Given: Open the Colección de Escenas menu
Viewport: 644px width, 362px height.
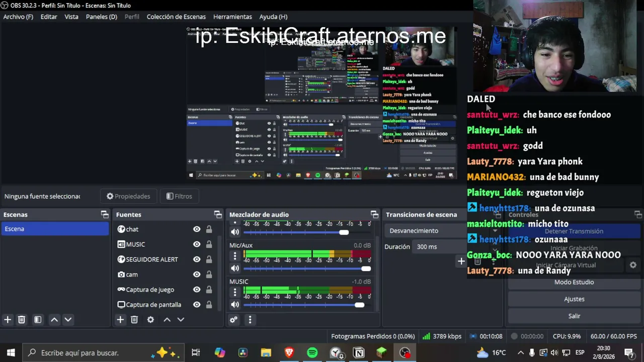Looking at the screenshot, I should point(176,17).
